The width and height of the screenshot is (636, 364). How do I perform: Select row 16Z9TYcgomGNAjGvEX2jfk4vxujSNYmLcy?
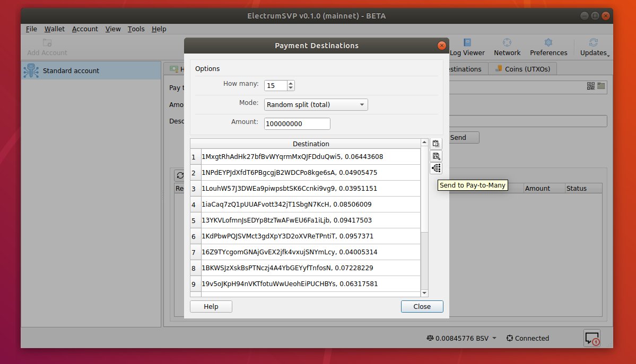pyautogui.click(x=311, y=252)
